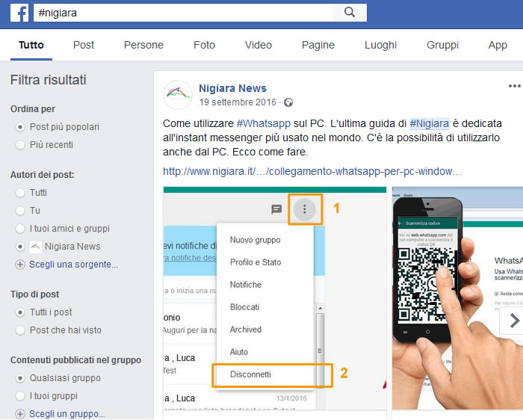Image resolution: width=523 pixels, height=420 pixels.
Task: Select the Più recenti sort option
Action: (x=19, y=145)
